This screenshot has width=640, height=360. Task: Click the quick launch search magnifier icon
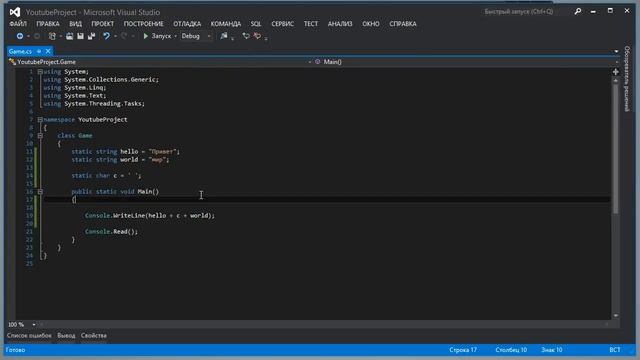[x=578, y=12]
